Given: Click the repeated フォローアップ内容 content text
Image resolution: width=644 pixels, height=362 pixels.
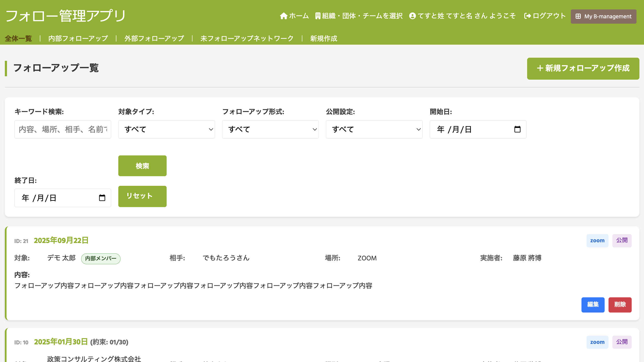Looking at the screenshot, I should pyautogui.click(x=193, y=286).
